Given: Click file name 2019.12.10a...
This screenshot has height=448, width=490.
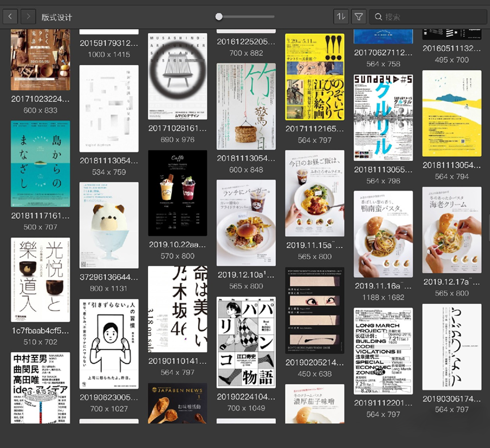Looking at the screenshot, I should click(246, 275).
